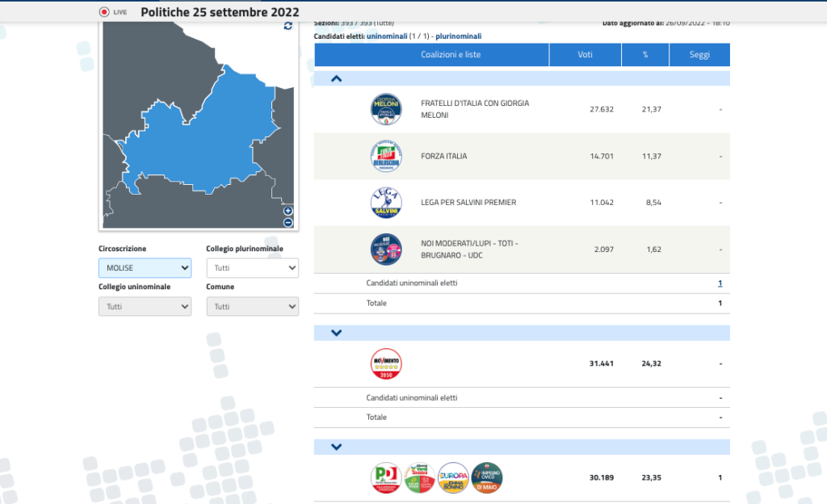Click the 21,37 percentage value

point(652,109)
